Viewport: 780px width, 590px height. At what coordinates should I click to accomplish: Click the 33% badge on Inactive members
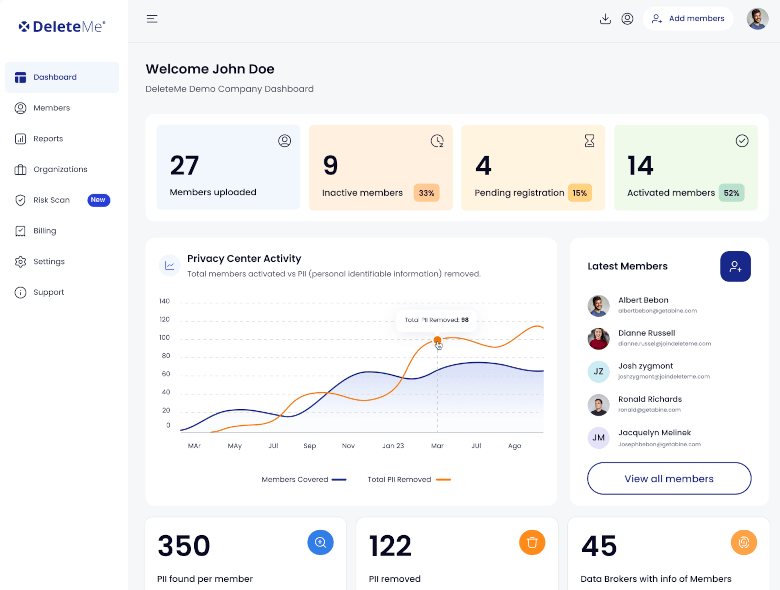[426, 193]
